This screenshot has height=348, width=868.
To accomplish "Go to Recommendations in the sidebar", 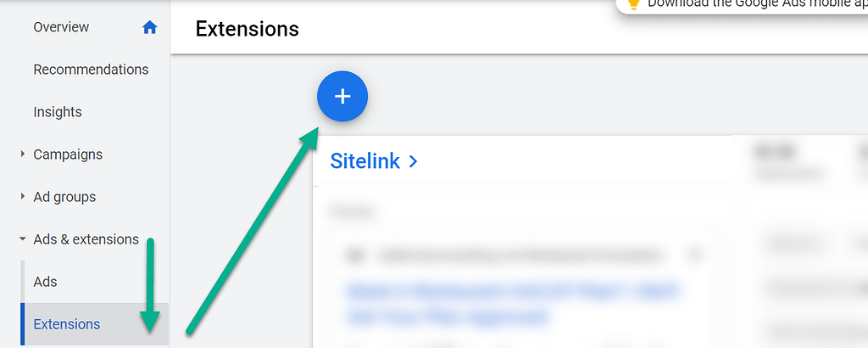I will click(x=91, y=70).
